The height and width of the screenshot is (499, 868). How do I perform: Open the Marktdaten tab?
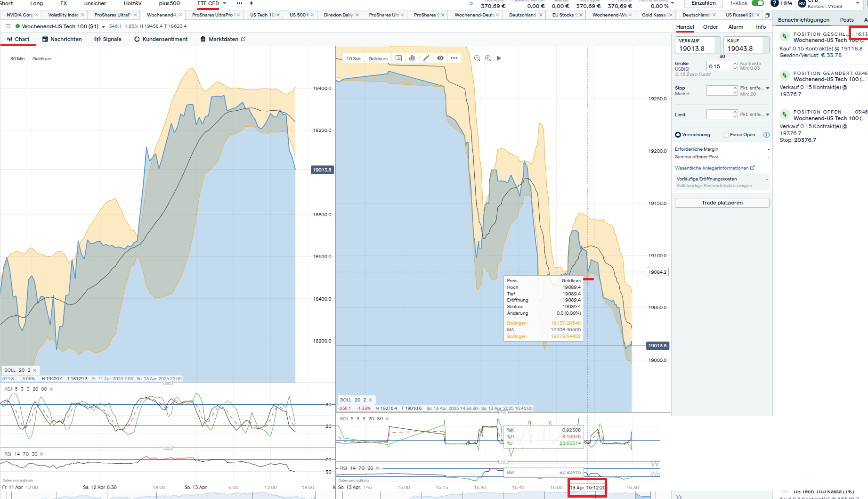pyautogui.click(x=223, y=39)
